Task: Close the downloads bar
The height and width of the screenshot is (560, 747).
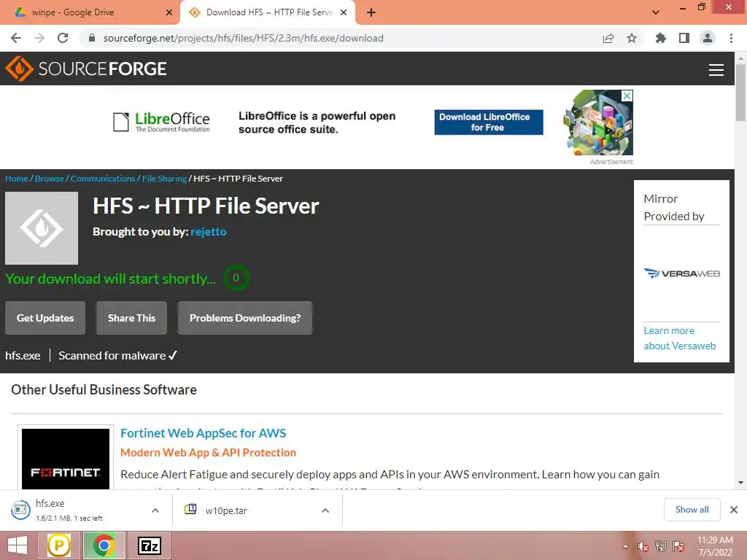Action: pos(734,510)
